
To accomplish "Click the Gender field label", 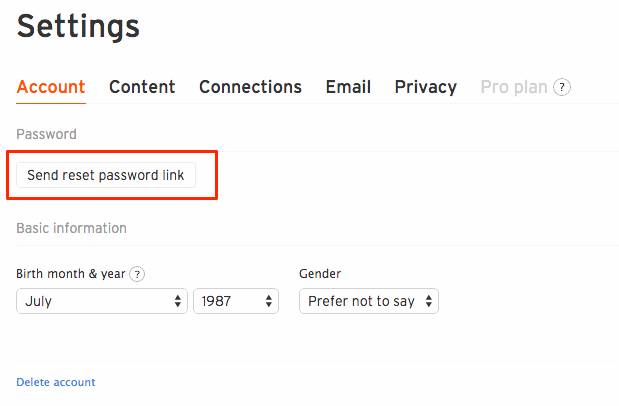I will click(x=320, y=274).
